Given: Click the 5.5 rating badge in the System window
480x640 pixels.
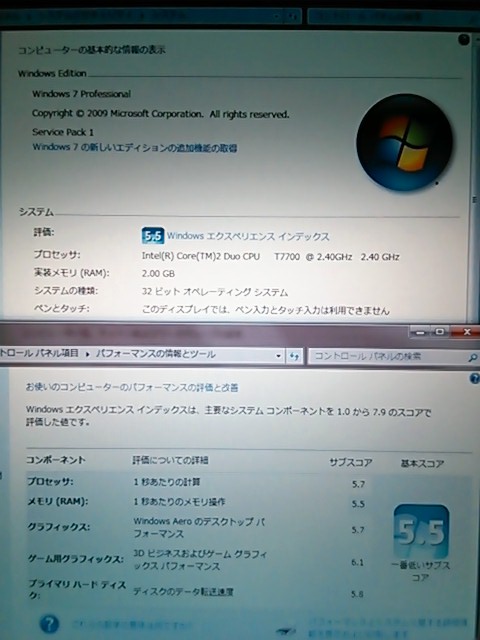Looking at the screenshot, I should click(x=153, y=236).
